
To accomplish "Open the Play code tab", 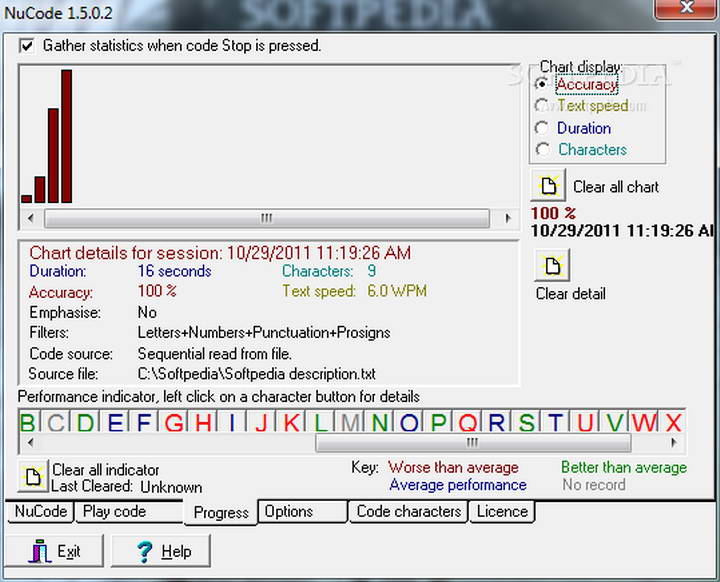I will point(129,511).
